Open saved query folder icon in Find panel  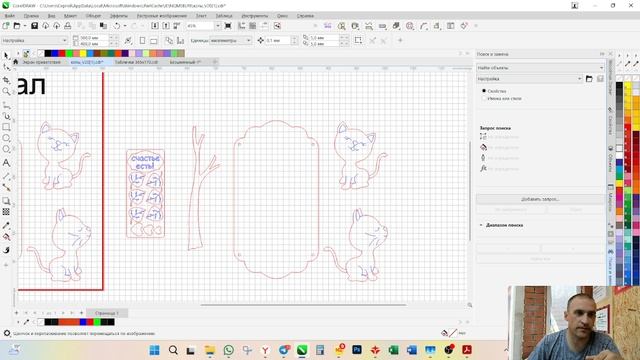[x=589, y=79]
